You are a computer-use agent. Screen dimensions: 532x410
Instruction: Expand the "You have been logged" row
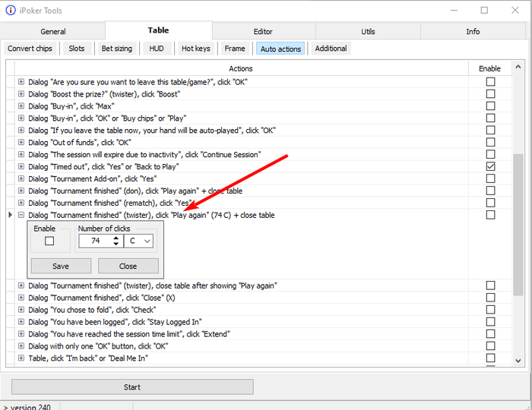21,322
